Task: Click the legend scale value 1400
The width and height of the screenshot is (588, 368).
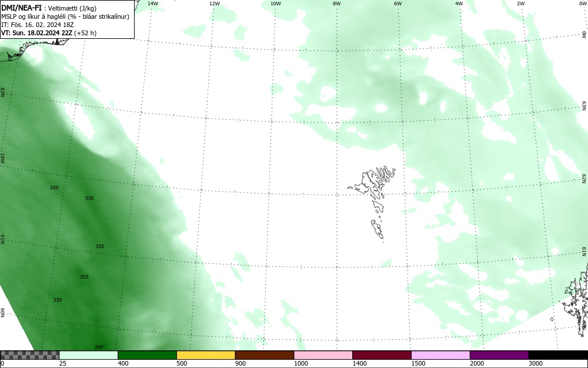Action: pos(359,363)
